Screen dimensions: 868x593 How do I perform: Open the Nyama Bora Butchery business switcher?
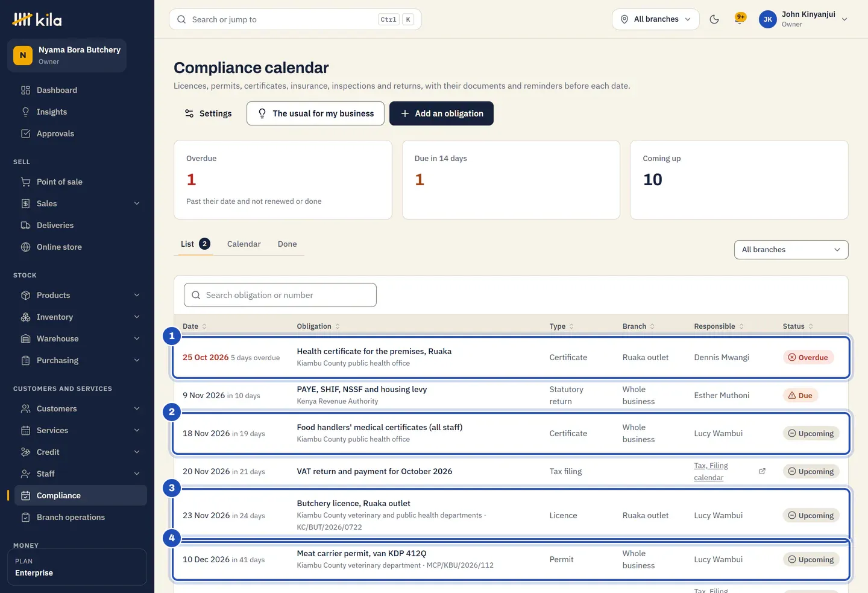[67, 55]
